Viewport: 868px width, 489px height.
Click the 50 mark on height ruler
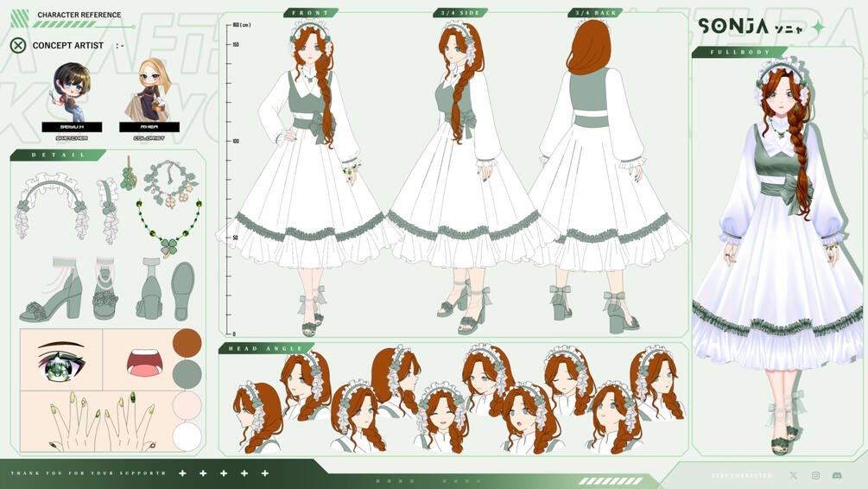point(235,238)
